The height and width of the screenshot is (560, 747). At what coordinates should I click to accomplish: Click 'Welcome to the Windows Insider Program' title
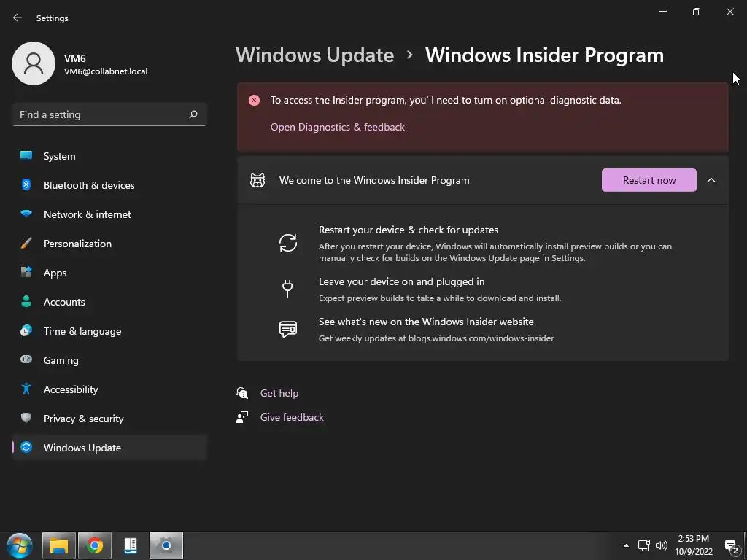click(374, 180)
